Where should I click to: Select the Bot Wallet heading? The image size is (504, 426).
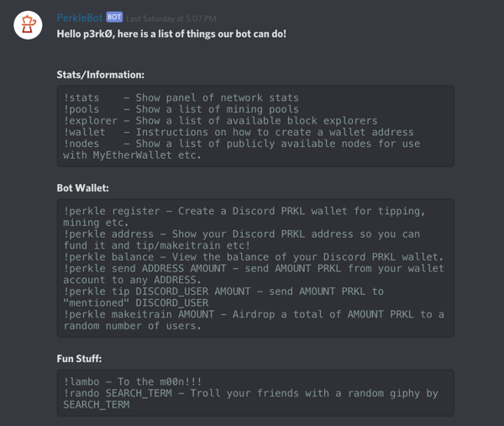82,188
